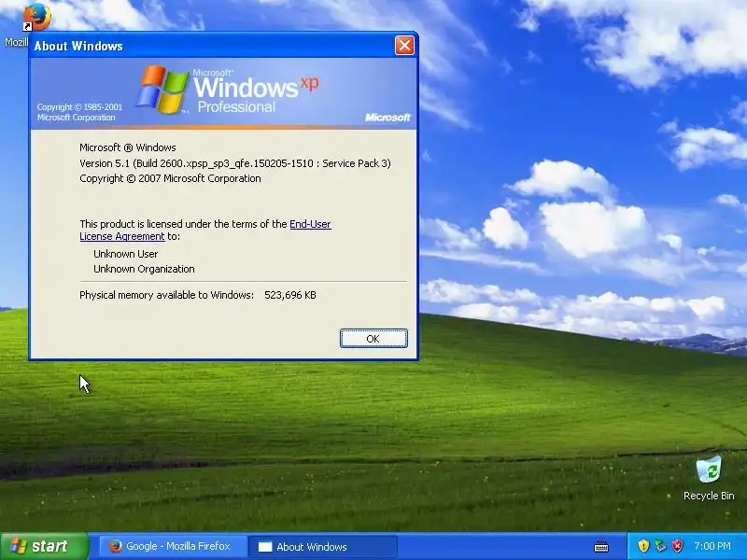Switch to Google - Mozilla Firefox on the taskbar
This screenshot has width=747, height=560.
click(173, 546)
